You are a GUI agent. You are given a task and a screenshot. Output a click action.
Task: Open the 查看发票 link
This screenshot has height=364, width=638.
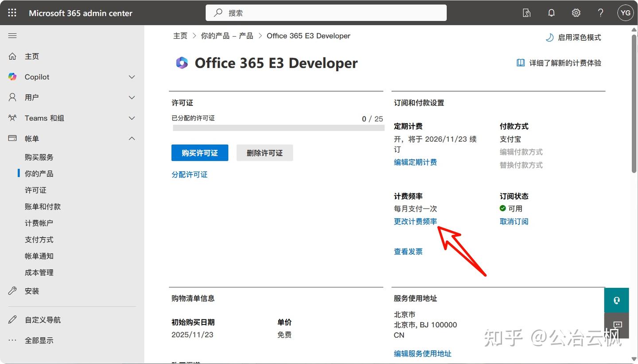pyautogui.click(x=408, y=252)
